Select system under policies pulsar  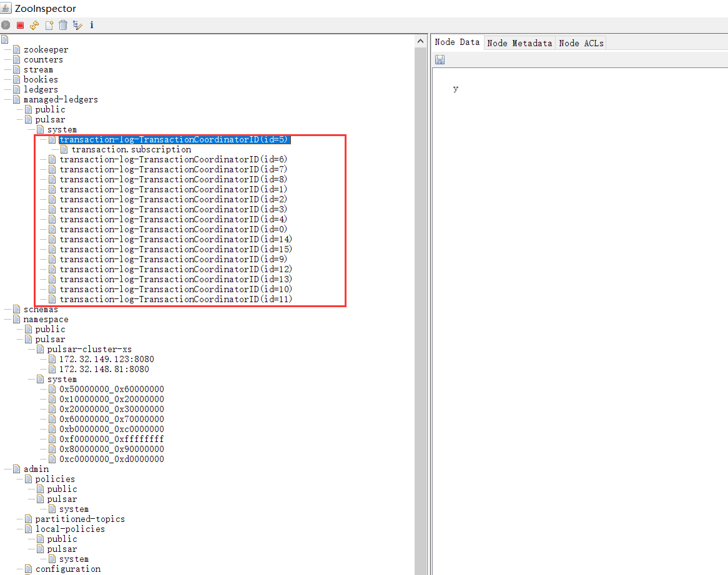[74, 509]
